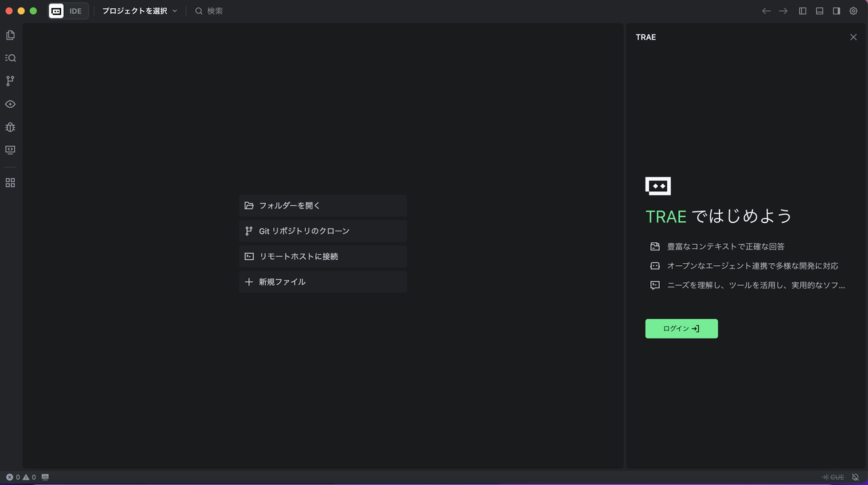Viewport: 868px width, 485px height.
Task: Open the Search view in the sidebar
Action: tap(10, 58)
